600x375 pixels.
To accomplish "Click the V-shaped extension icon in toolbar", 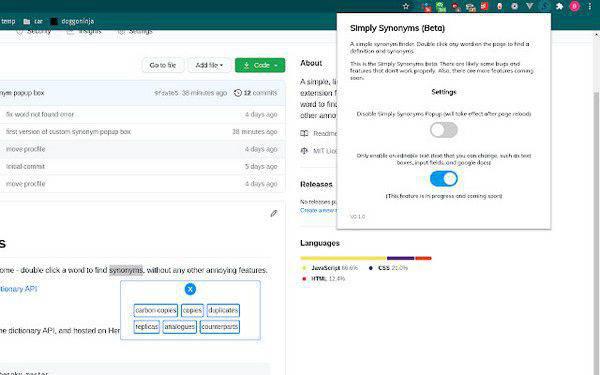I will (530, 6).
